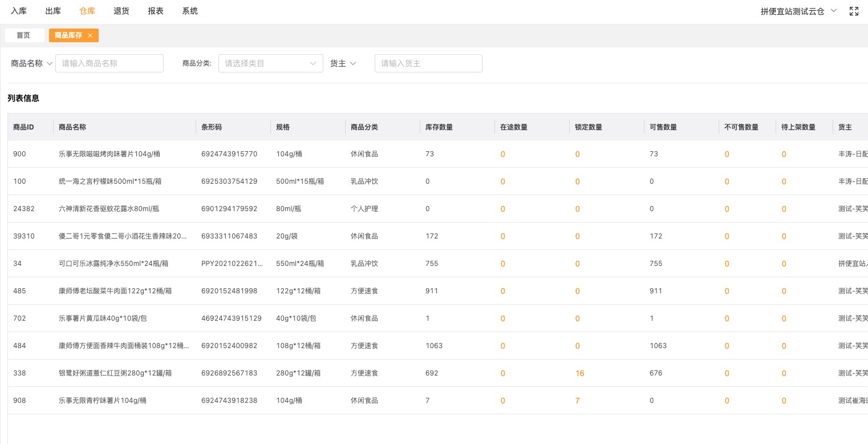The image size is (868, 444).
Task: Toggle fullscreen mode icon
Action: tap(854, 11)
